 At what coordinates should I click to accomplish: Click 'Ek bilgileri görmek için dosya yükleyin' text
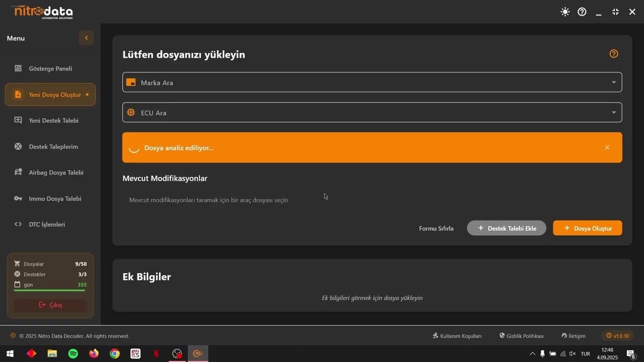372,298
